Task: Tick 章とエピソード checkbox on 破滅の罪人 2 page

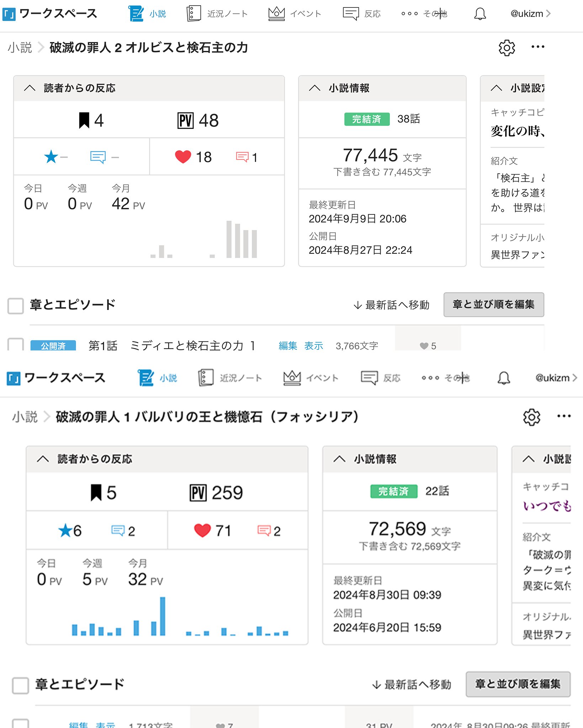Action: coord(16,306)
